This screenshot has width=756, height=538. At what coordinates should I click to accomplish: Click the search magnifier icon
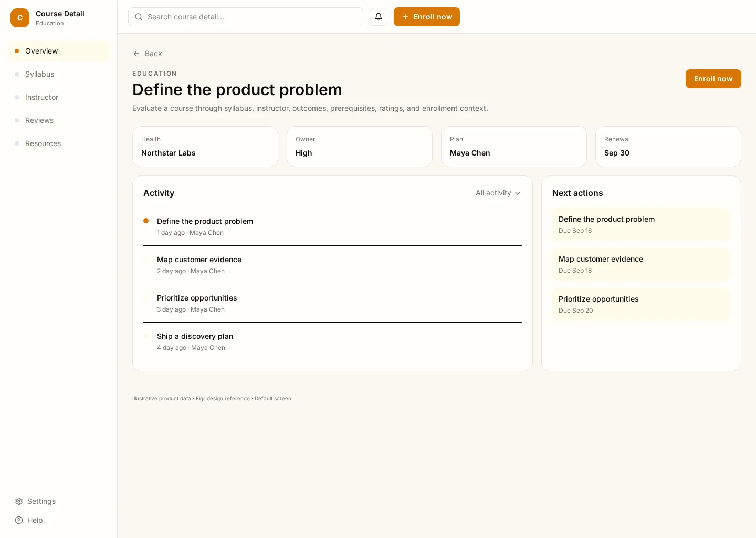pyautogui.click(x=139, y=17)
